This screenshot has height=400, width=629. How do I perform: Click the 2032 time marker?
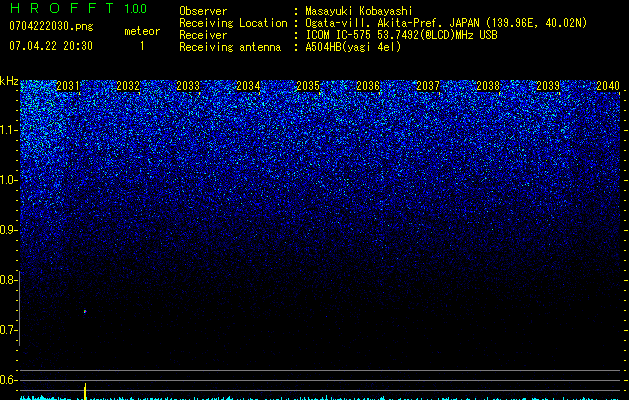pyautogui.click(x=128, y=86)
